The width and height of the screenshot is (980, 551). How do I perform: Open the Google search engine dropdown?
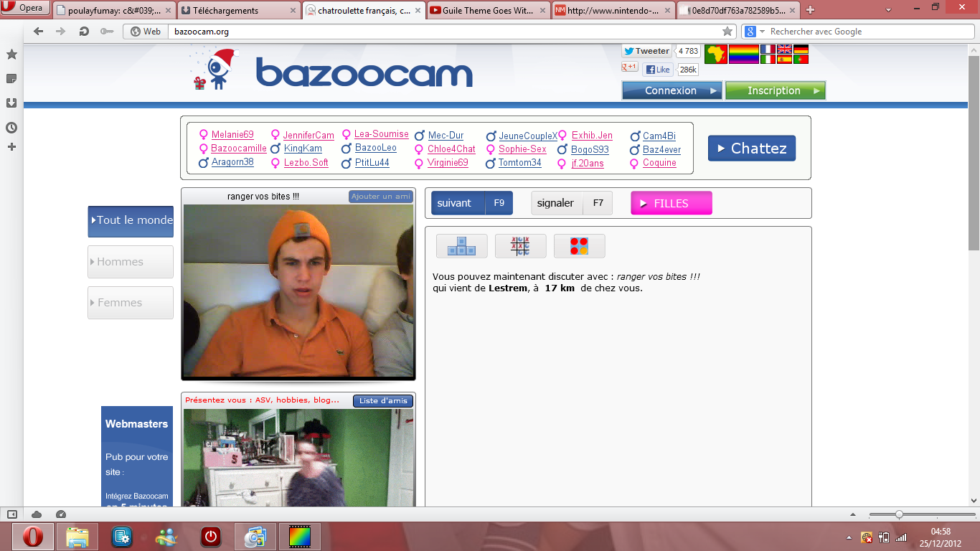(754, 32)
